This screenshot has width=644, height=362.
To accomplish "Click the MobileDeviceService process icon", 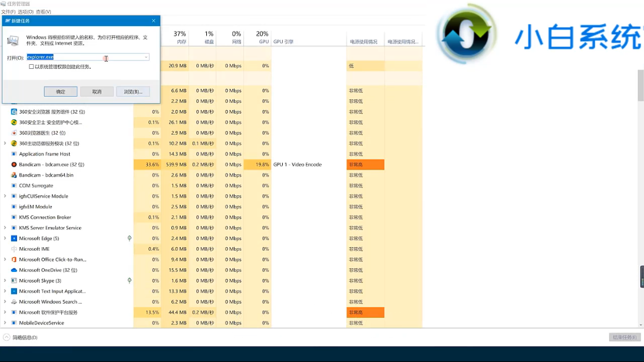I will 14,323.
